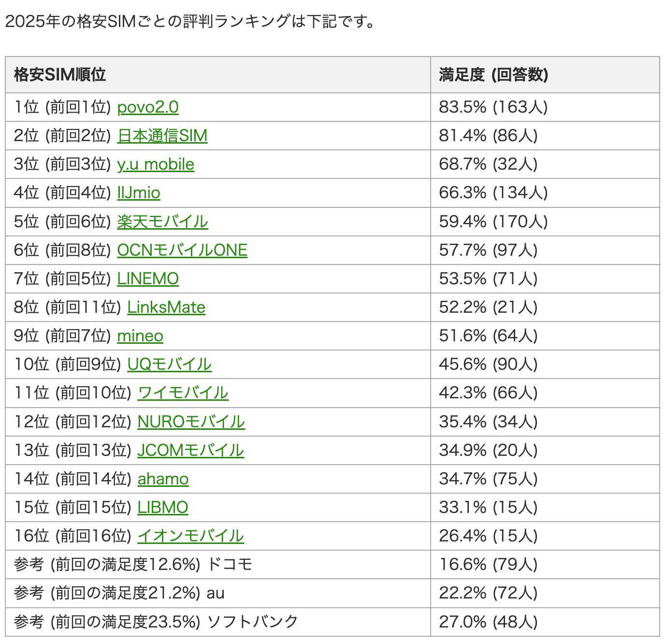
Task: Open the LIBMO link
Action: 163,507
